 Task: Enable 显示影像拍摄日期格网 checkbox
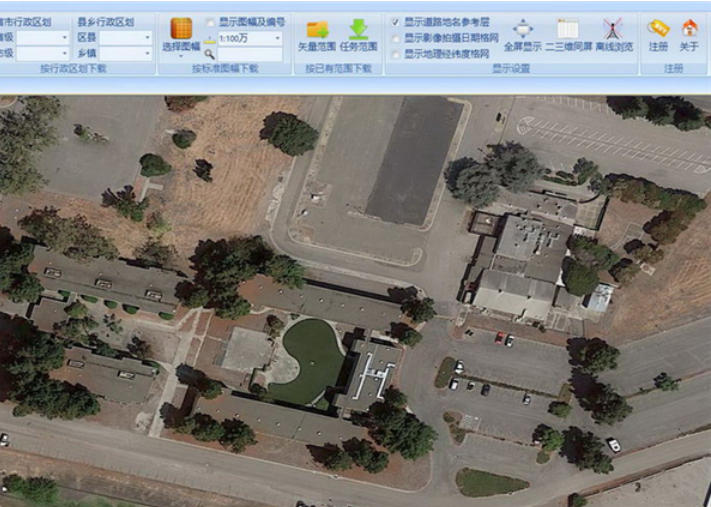(x=396, y=37)
